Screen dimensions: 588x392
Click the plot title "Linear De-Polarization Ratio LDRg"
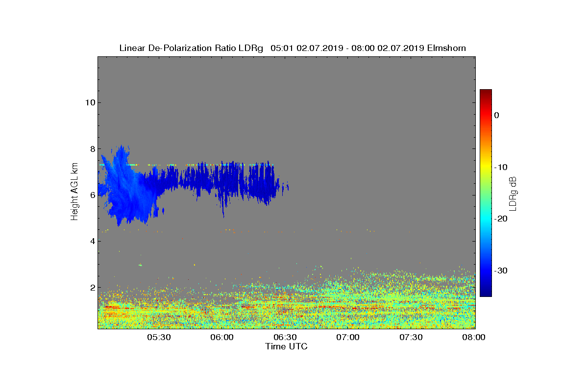pyautogui.click(x=192, y=48)
